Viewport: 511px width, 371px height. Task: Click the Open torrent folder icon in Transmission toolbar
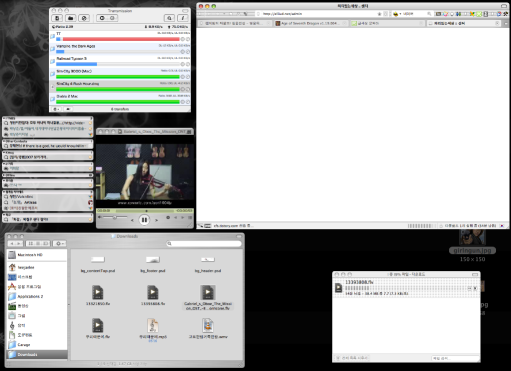click(x=70, y=18)
